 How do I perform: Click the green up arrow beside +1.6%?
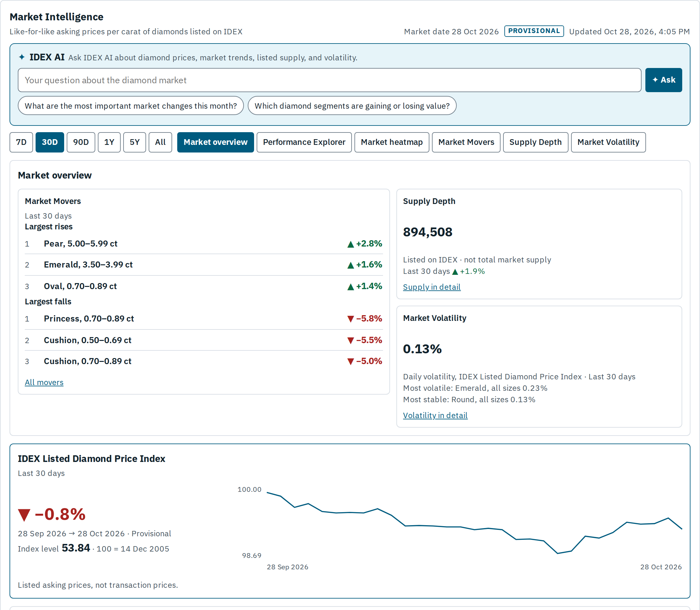point(351,265)
